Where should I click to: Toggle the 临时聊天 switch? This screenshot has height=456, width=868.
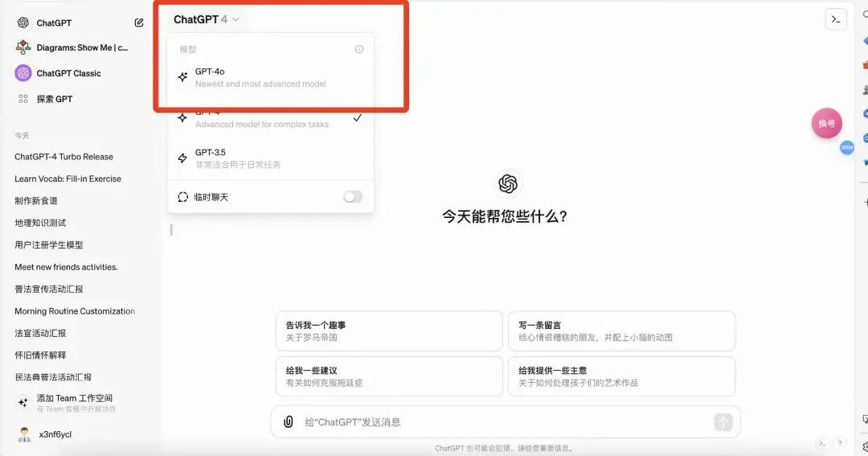coord(353,197)
